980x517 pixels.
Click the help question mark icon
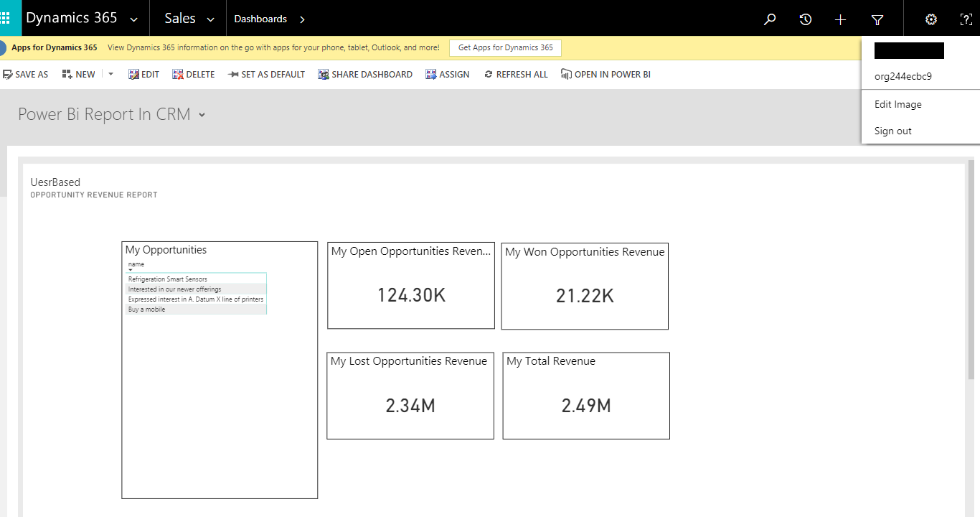point(966,19)
